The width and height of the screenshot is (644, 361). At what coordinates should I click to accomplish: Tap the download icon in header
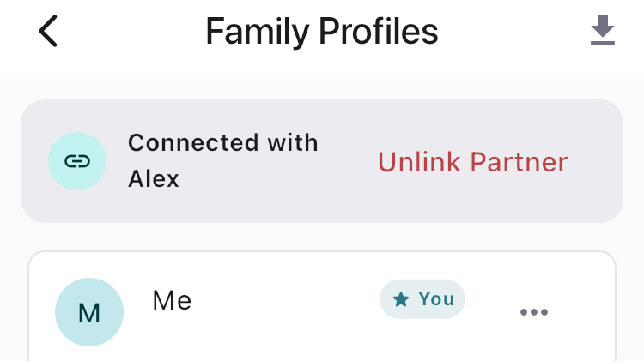pyautogui.click(x=603, y=30)
